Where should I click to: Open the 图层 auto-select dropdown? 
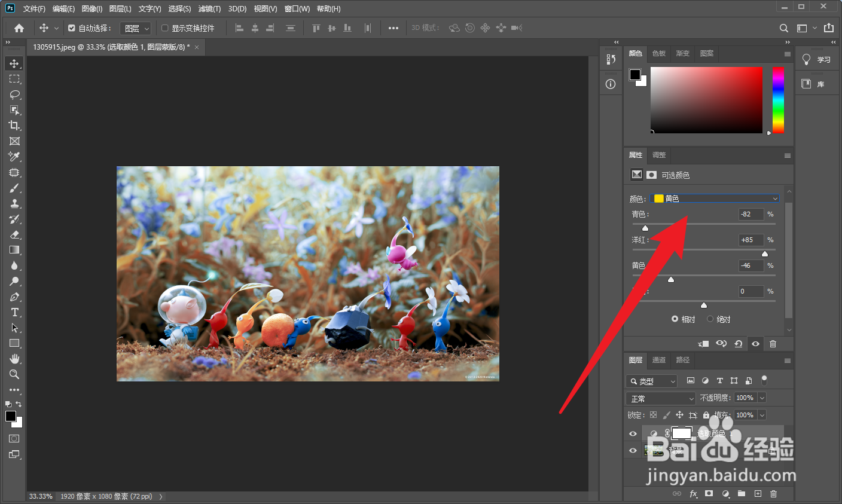pyautogui.click(x=136, y=28)
